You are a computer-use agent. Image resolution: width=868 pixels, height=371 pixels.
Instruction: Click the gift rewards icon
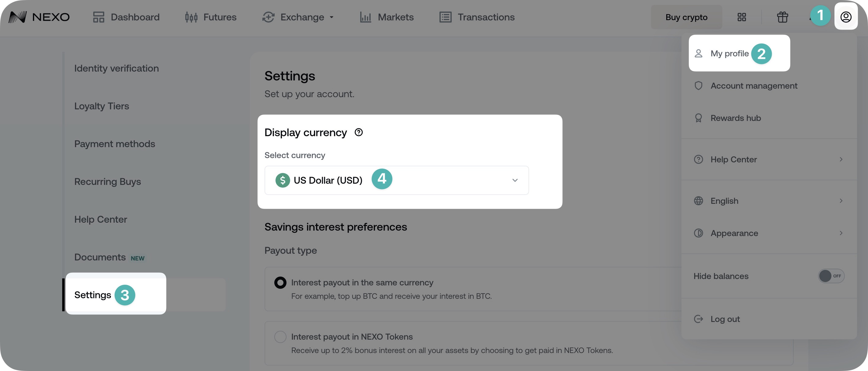782,17
